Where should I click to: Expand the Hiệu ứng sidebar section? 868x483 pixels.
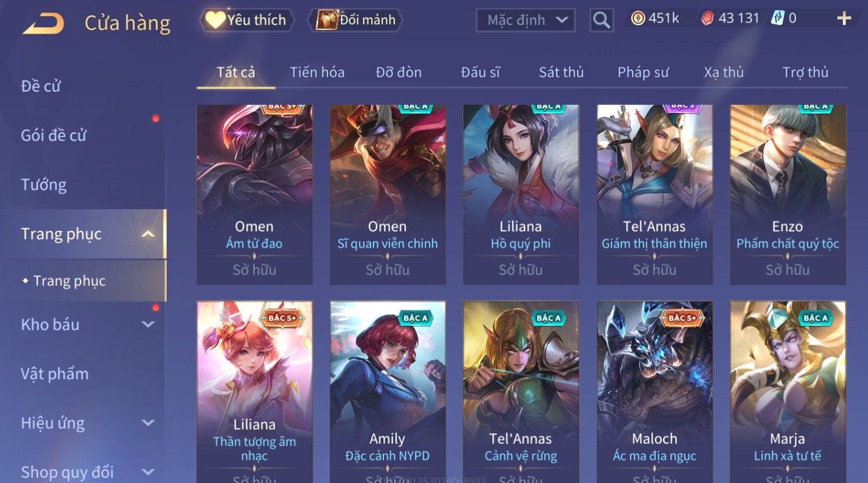148,423
